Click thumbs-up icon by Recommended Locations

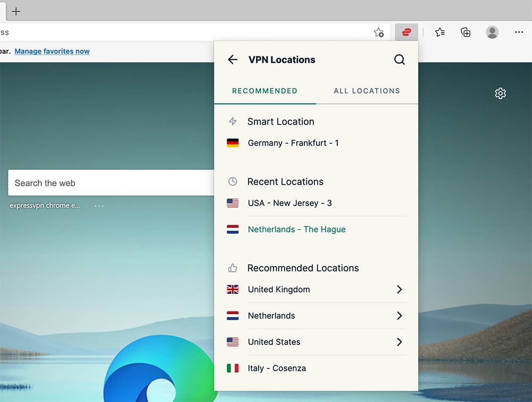click(x=233, y=268)
